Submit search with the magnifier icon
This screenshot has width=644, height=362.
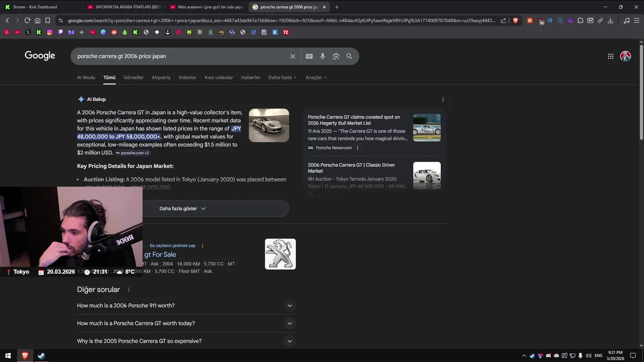[x=349, y=56]
